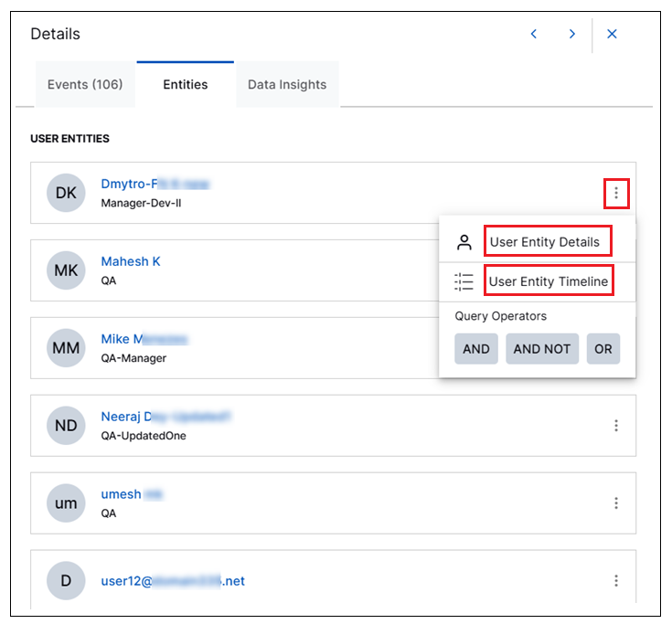
Task: Open the three-dot menu for Neeraj
Action: (x=616, y=426)
